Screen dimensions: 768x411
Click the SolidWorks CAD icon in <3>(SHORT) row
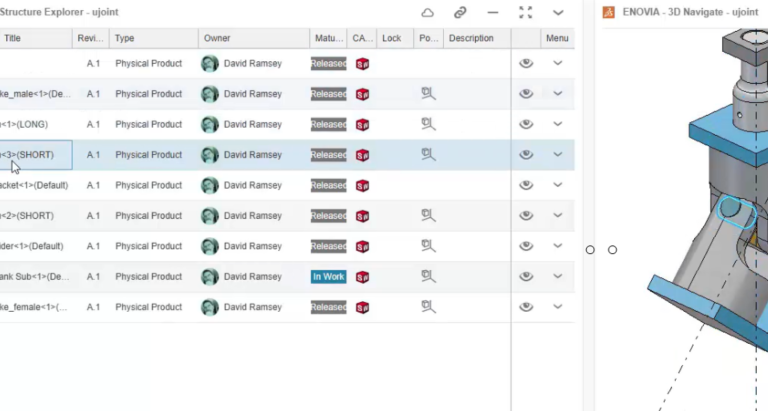362,155
